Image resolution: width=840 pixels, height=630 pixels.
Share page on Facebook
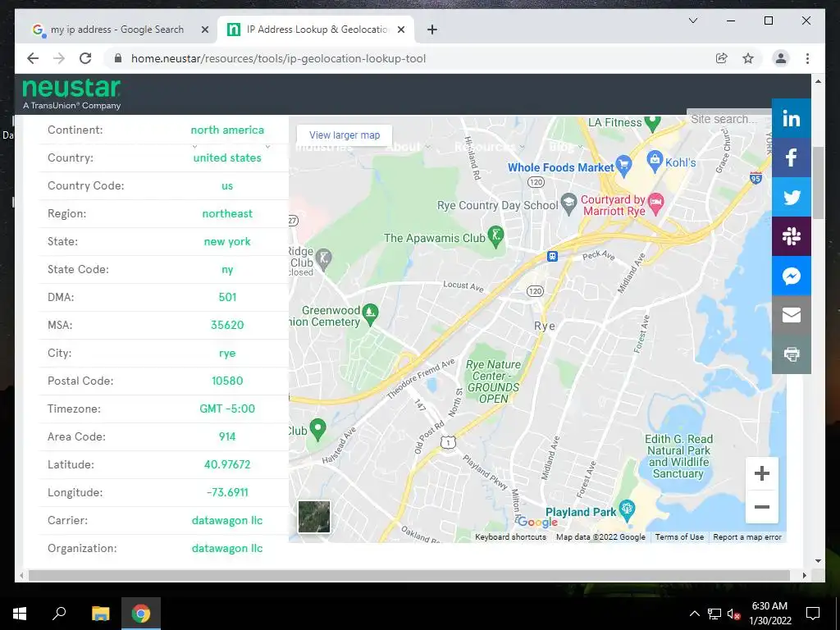click(792, 157)
